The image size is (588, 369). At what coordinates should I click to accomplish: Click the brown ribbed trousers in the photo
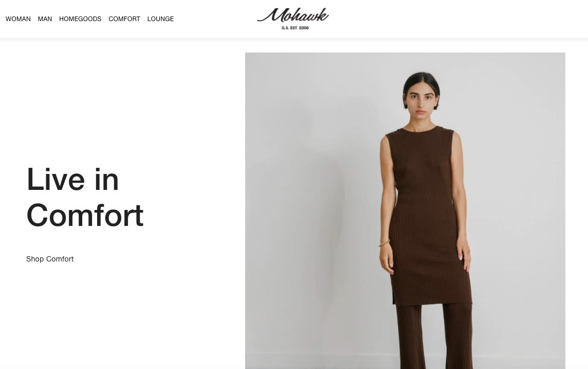435,336
